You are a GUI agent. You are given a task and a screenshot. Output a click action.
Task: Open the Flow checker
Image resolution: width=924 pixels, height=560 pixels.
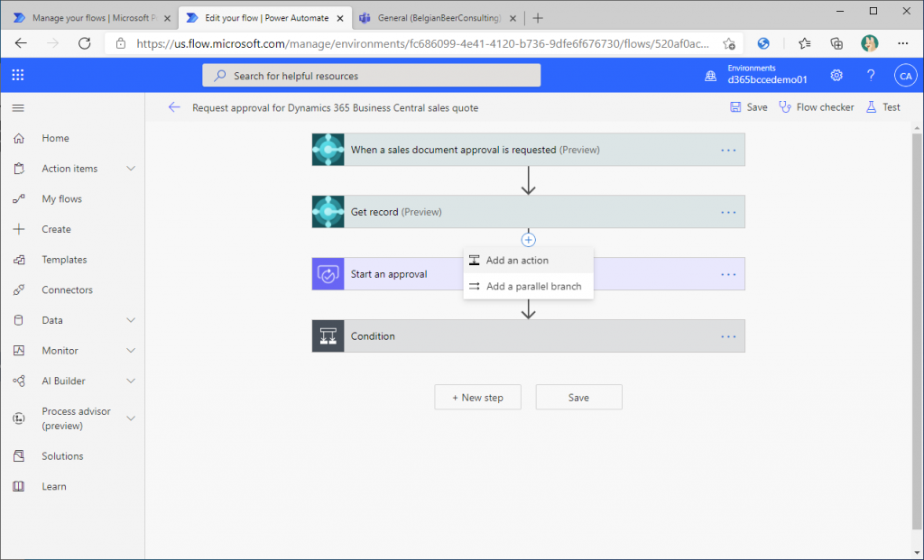(816, 107)
